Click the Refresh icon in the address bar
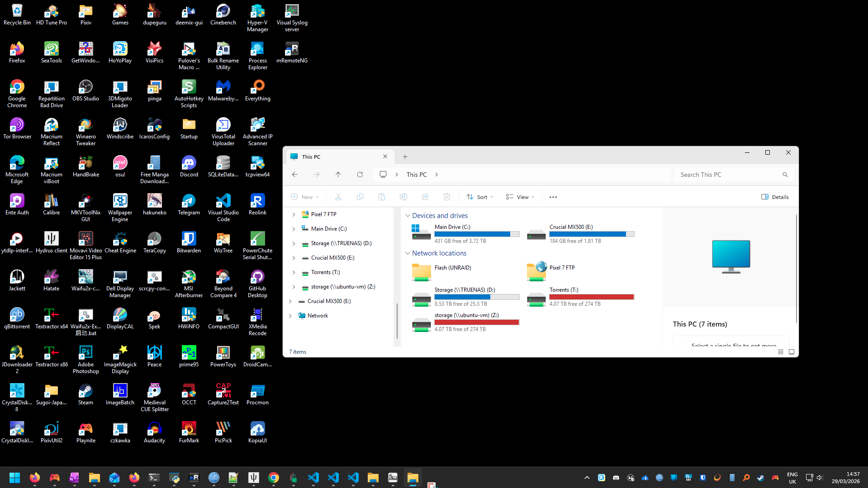The width and height of the screenshot is (868, 488). (x=360, y=175)
